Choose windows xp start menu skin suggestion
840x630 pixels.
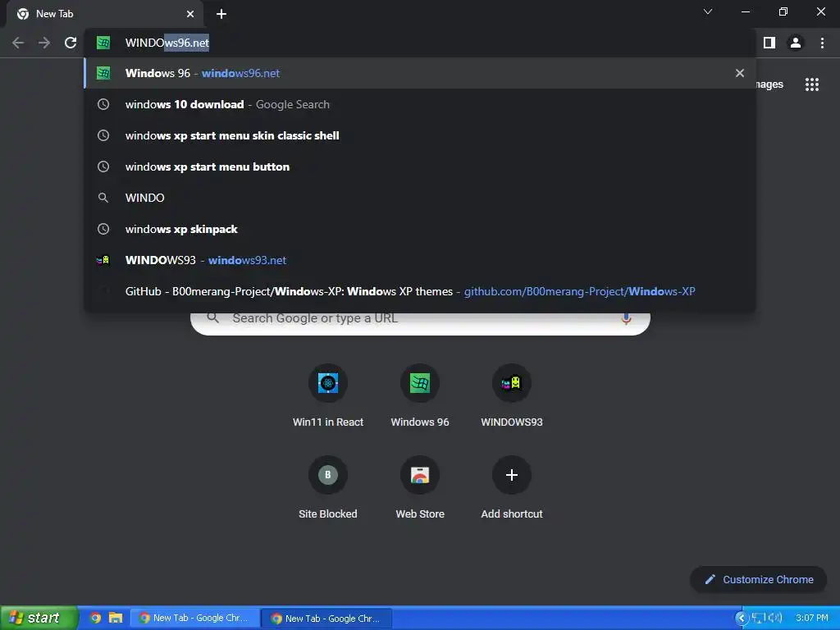tap(420, 135)
